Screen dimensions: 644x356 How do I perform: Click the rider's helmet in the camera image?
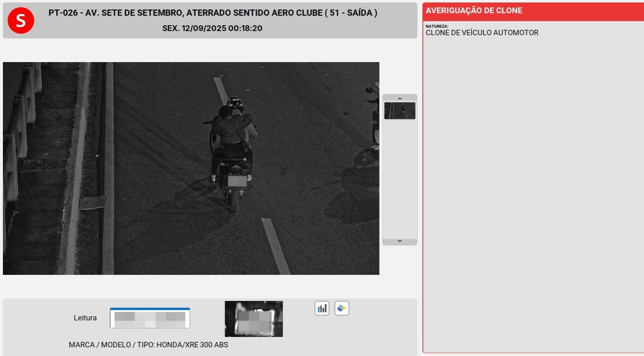click(x=234, y=103)
